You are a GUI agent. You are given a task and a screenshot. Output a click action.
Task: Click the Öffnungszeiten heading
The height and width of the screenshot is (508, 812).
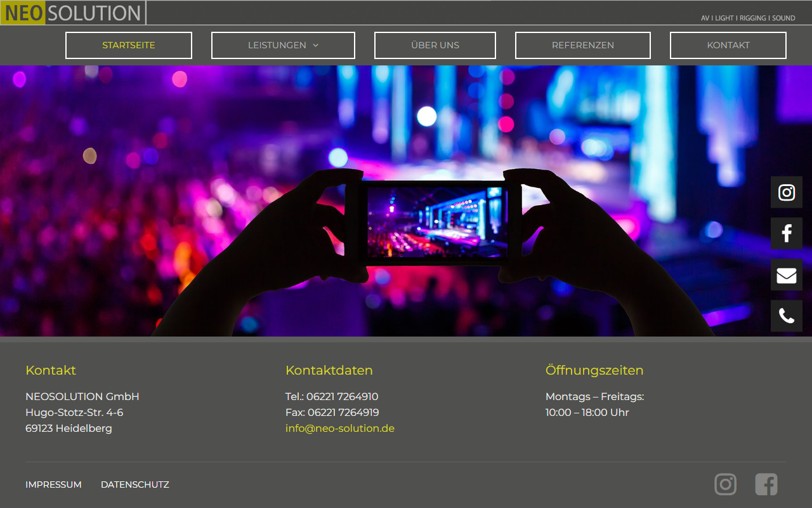594,370
